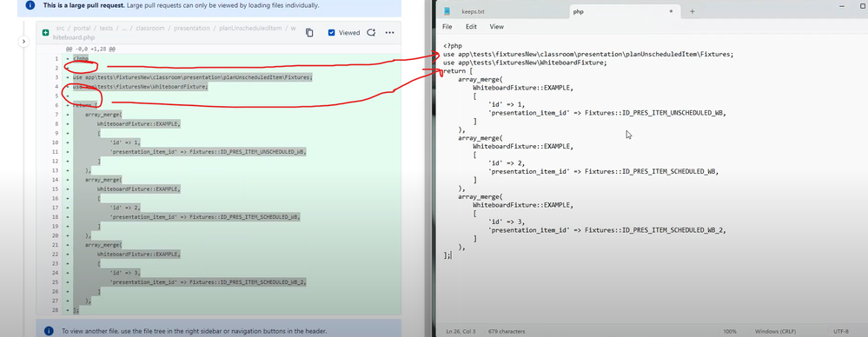This screenshot has width=868, height=337.
Task: Click diff line number 7
Action: pos(57,114)
